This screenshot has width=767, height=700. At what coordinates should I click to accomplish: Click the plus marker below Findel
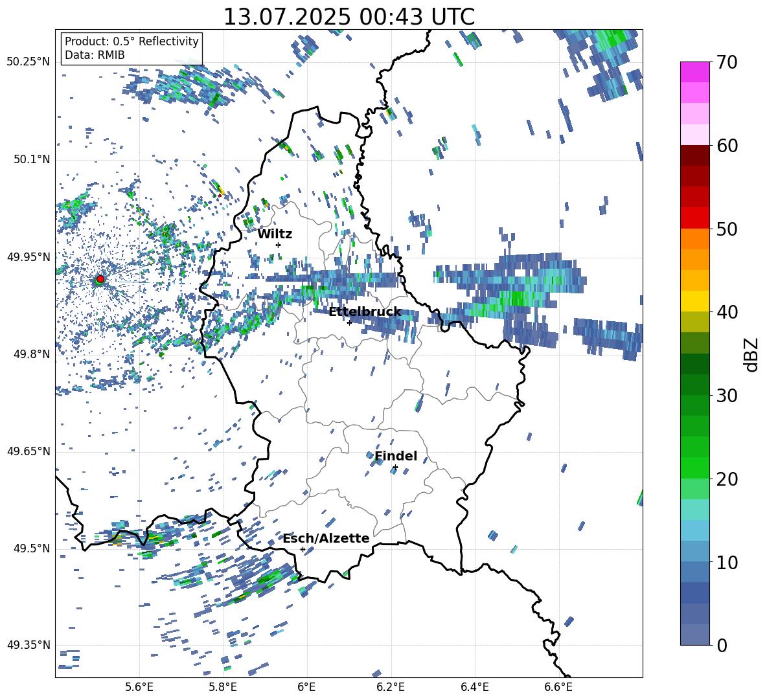pyautogui.click(x=395, y=468)
